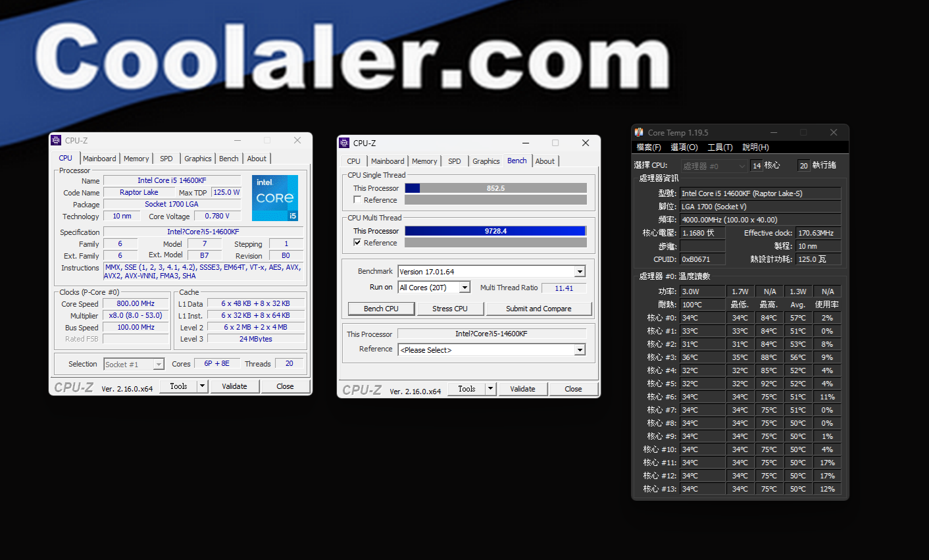The width and height of the screenshot is (929, 560).
Task: Click the Core Speed value 800.00 MHz
Action: pos(136,303)
